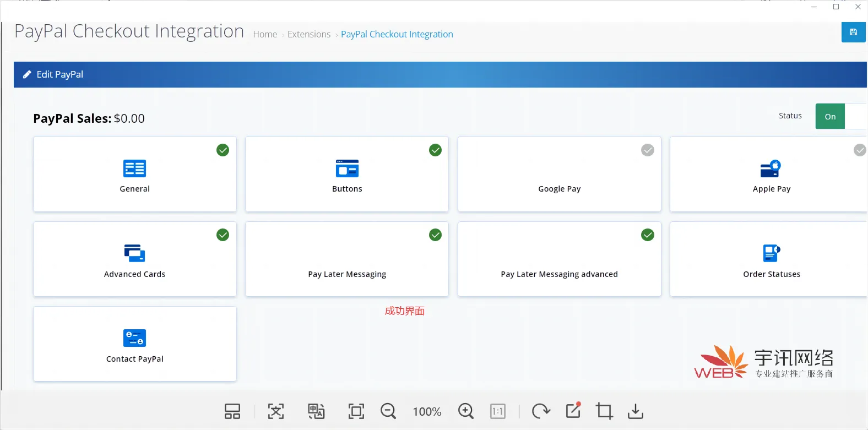
Task: Click the Apple Pay card label
Action: pos(772,189)
